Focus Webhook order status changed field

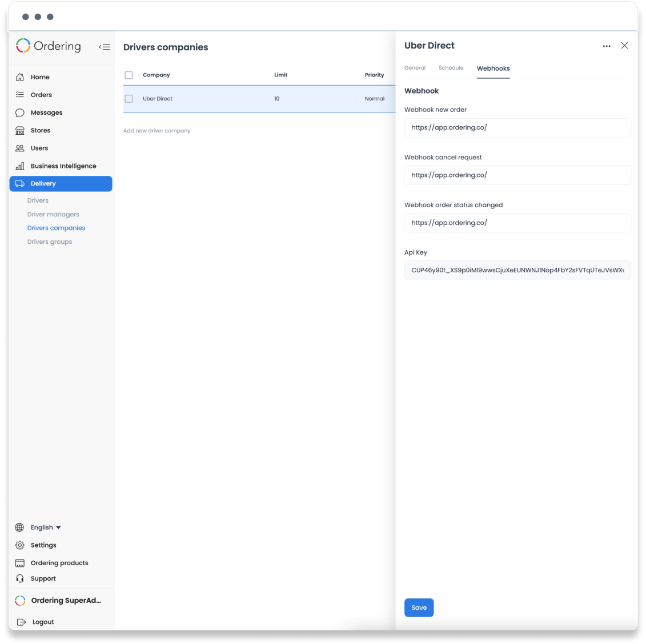(517, 223)
